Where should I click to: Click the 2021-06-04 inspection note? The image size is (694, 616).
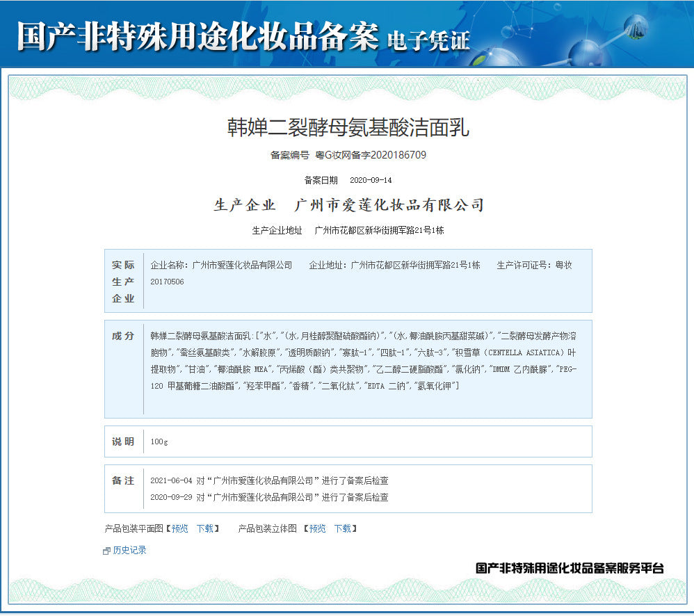pyautogui.click(x=269, y=480)
